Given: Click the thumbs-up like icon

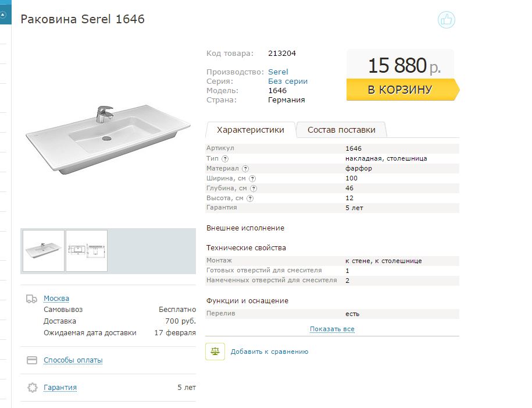Looking at the screenshot, I should (446, 20).
